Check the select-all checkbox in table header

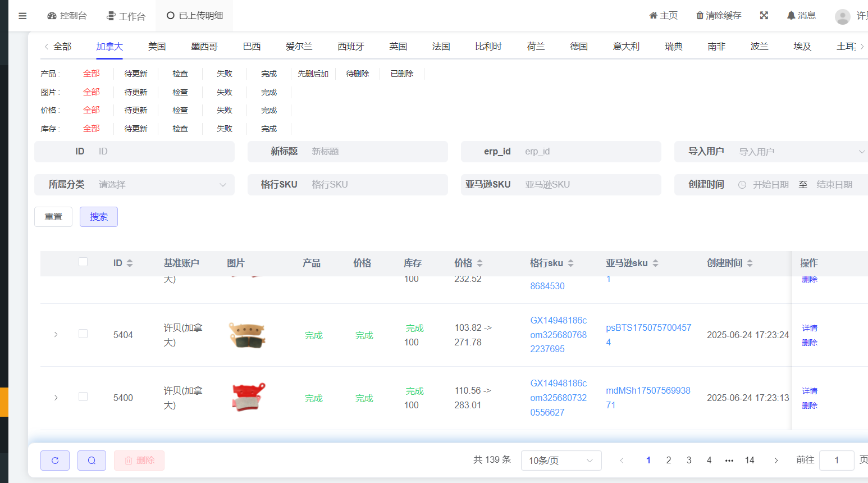[83, 262]
